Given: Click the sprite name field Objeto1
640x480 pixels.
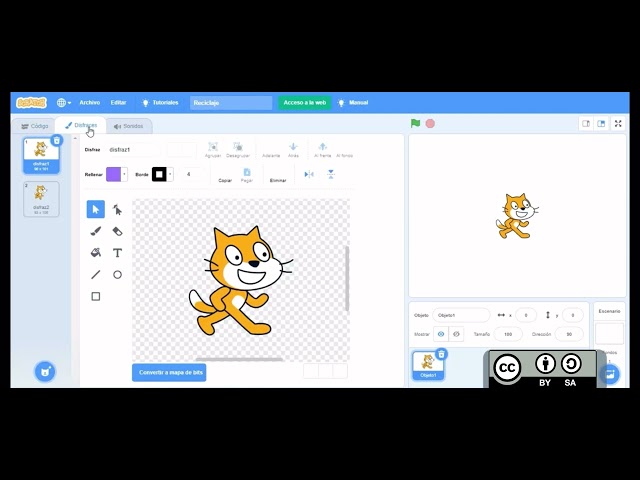Looking at the screenshot, I should pyautogui.click(x=461, y=315).
